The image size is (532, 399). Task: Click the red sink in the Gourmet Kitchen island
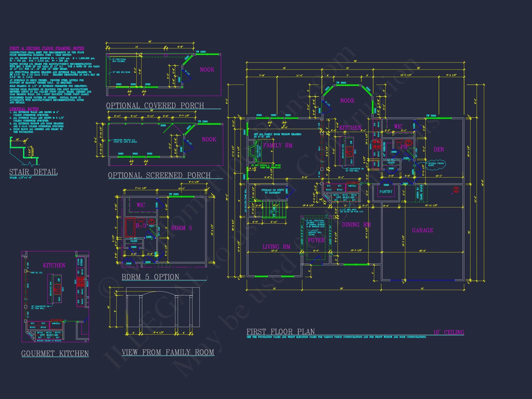tap(57, 289)
